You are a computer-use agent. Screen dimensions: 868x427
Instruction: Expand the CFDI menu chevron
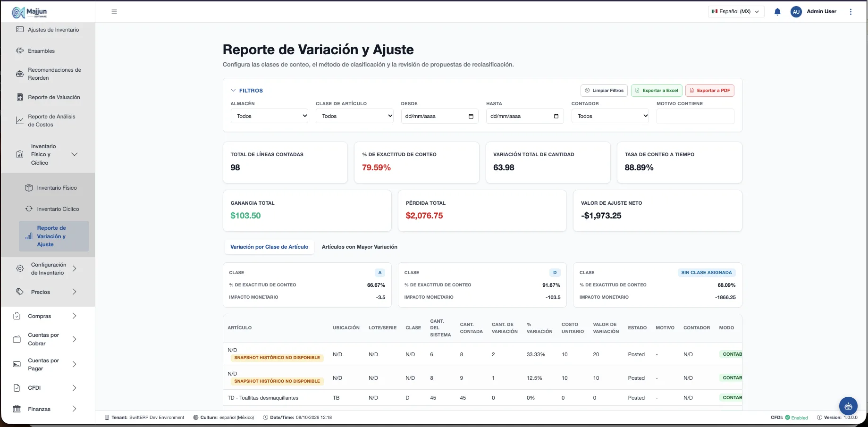[x=74, y=388]
